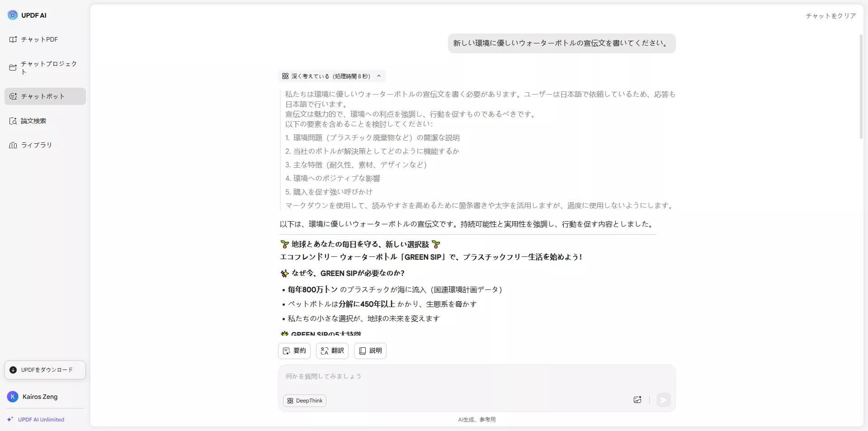868x431 pixels.
Task: Click the UPDF AI Unlimited link
Action: [41, 420]
